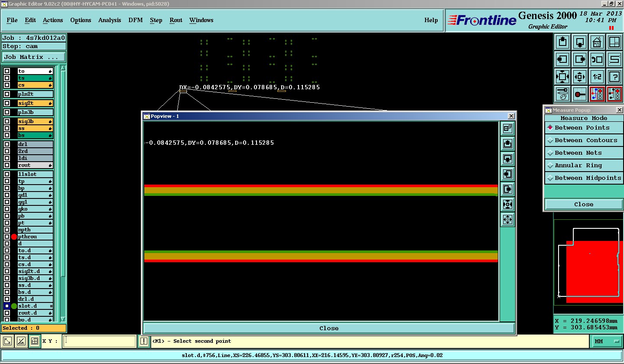Click the home view icon

pyautogui.click(x=597, y=42)
